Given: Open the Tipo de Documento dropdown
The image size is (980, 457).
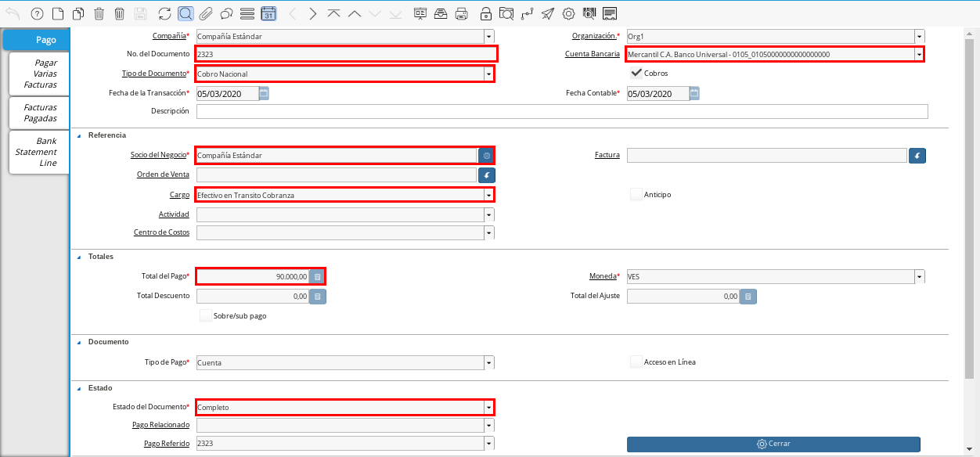Looking at the screenshot, I should pyautogui.click(x=489, y=74).
